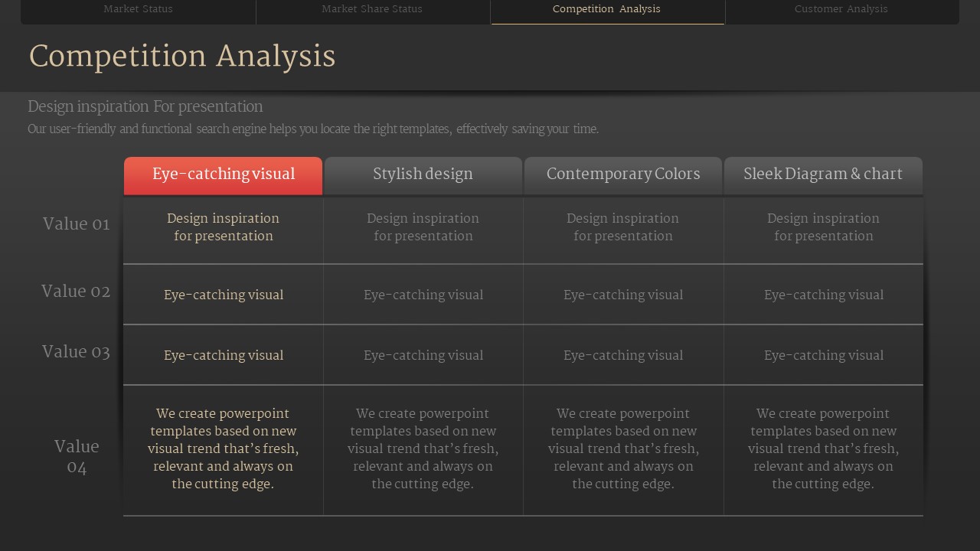Click the red Eye-catching visual column header

pos(223,174)
